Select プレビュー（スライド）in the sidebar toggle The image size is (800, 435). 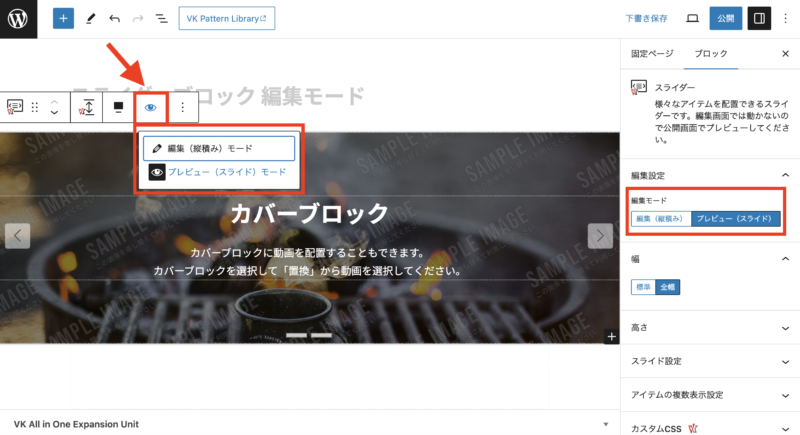point(734,218)
